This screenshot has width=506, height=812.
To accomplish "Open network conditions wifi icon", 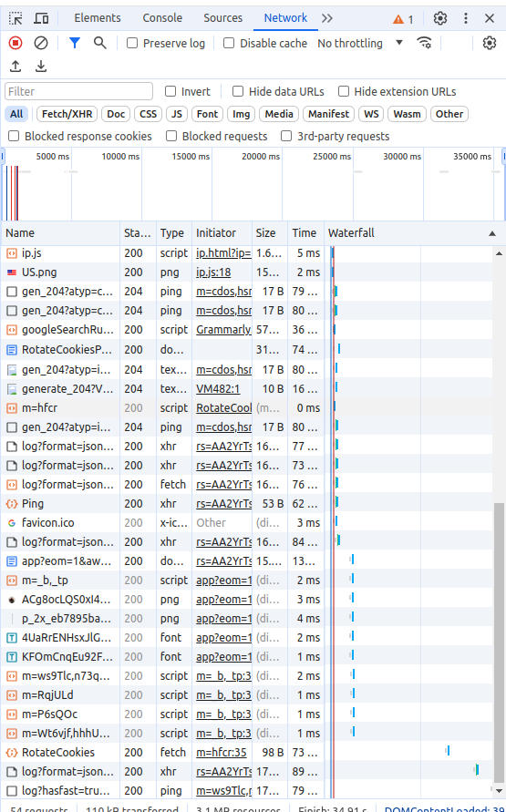I will [x=424, y=43].
